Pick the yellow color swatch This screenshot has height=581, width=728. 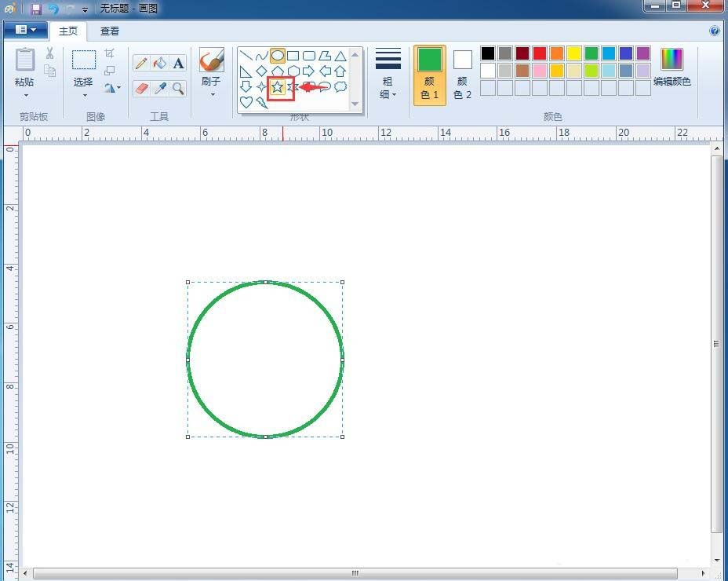point(574,53)
